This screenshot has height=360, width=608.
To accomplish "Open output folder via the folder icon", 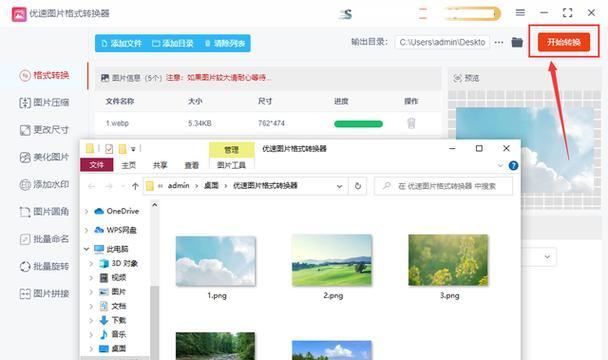I will [517, 42].
